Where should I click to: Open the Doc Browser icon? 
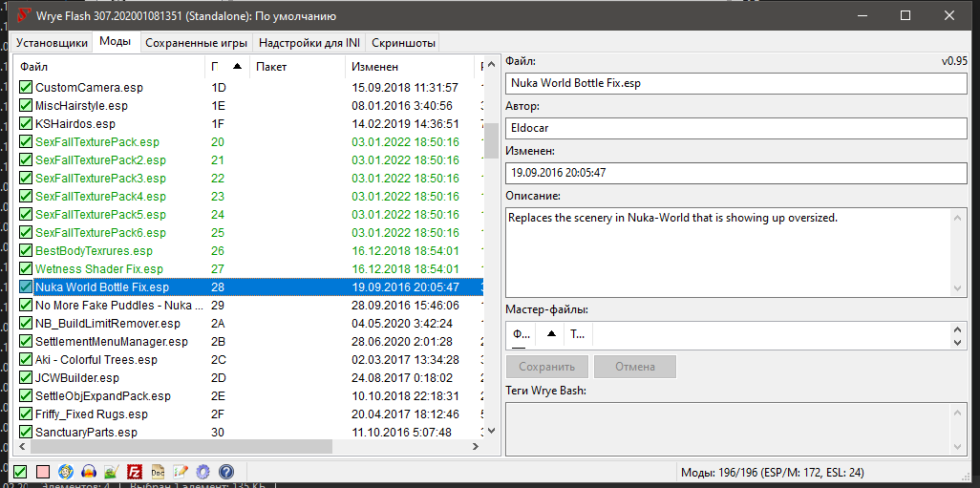[x=158, y=471]
